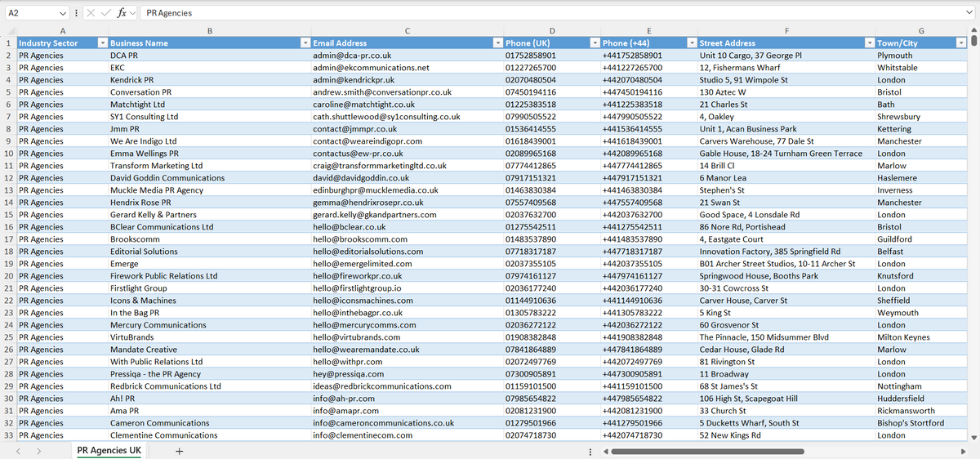980x459 pixels.
Task: Expand the formula bar with right chevron
Action: [971, 14]
